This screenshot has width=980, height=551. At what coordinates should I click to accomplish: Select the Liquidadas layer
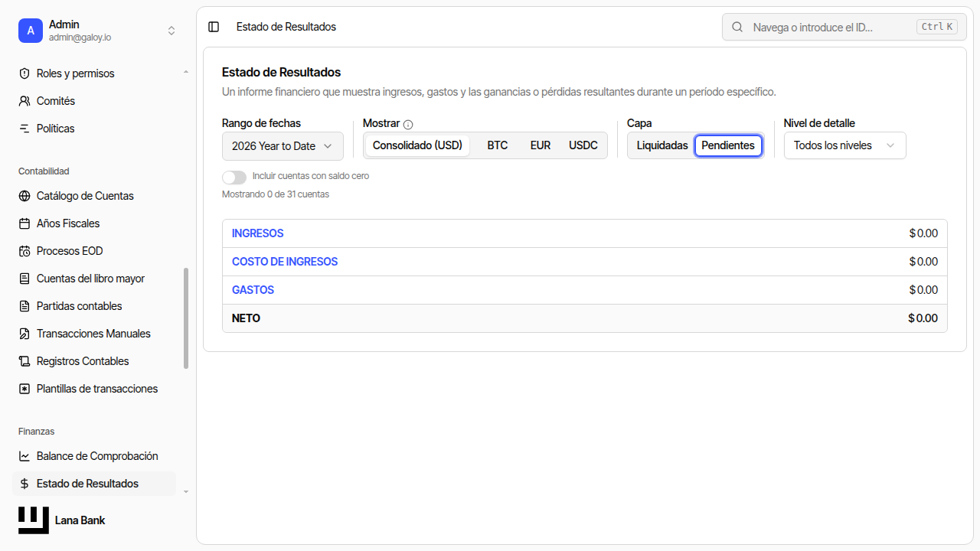[662, 145]
